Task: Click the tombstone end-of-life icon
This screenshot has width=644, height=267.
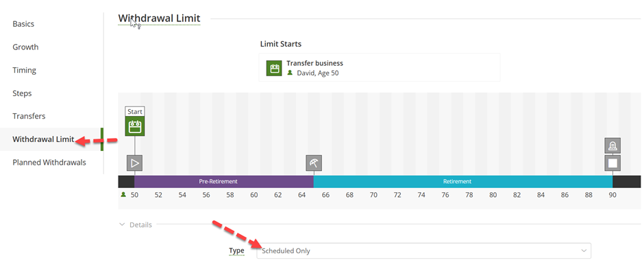Action: pyautogui.click(x=612, y=146)
